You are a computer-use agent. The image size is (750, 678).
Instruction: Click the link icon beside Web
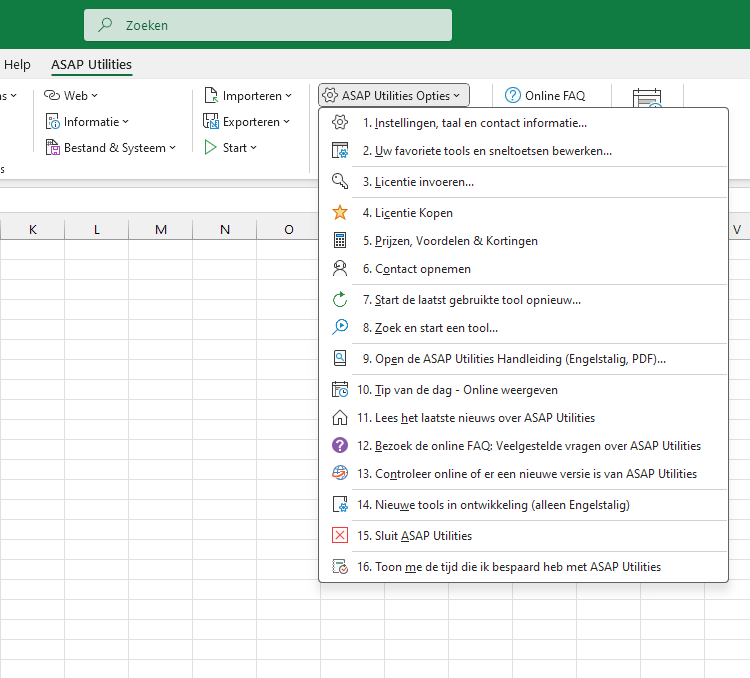click(52, 95)
